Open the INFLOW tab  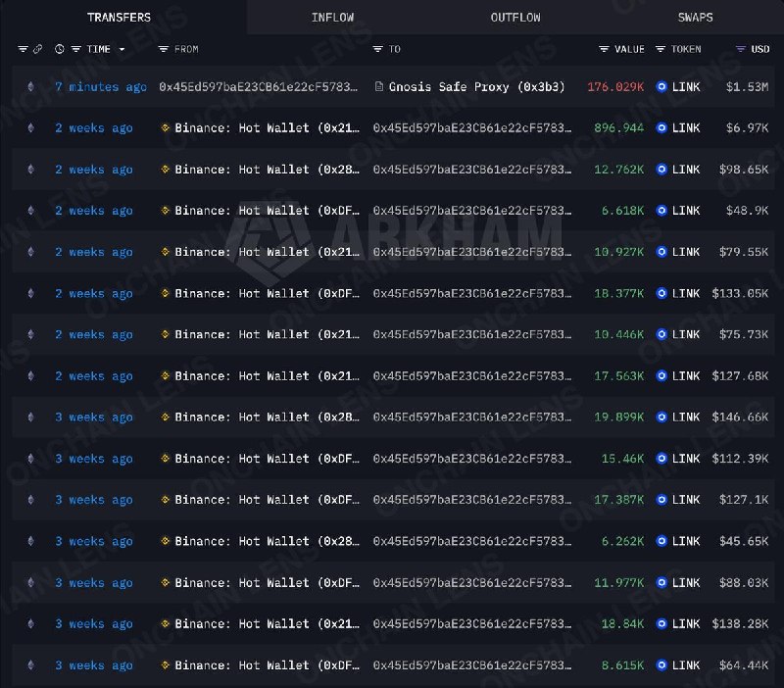tap(332, 18)
